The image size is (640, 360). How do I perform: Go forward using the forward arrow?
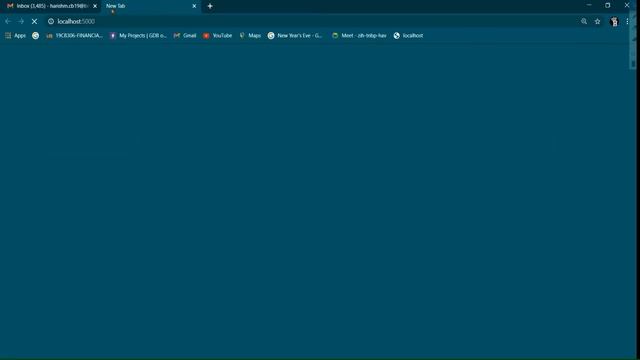[x=21, y=21]
